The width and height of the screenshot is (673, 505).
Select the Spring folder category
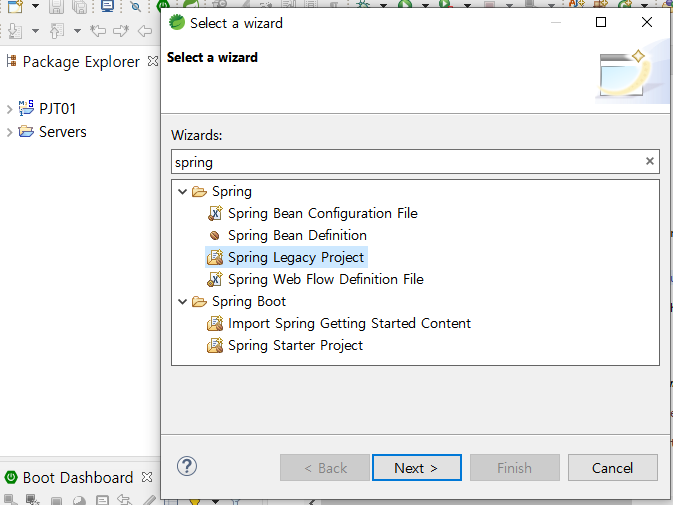[232, 191]
